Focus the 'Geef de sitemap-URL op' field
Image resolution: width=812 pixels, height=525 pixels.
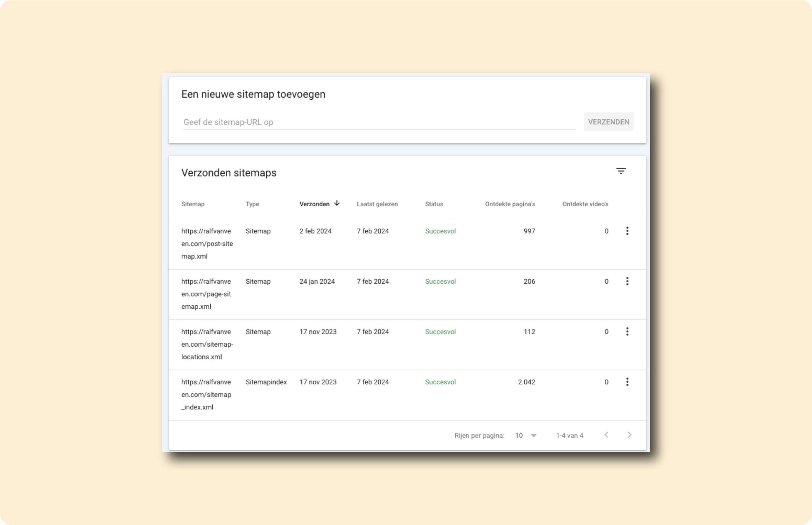(x=379, y=122)
